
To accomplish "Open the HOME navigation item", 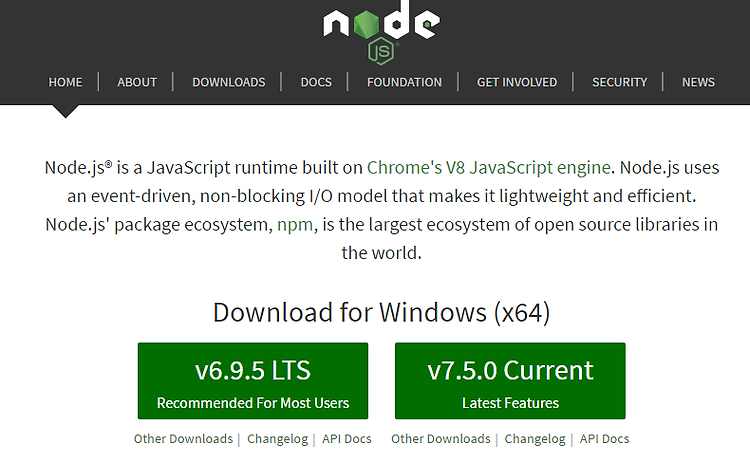I will click(66, 82).
